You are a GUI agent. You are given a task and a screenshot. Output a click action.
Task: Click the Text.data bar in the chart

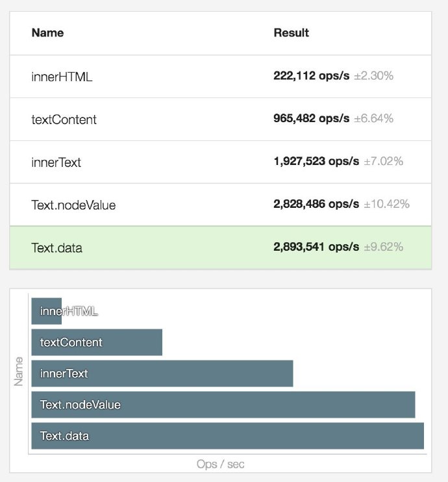[x=227, y=436]
